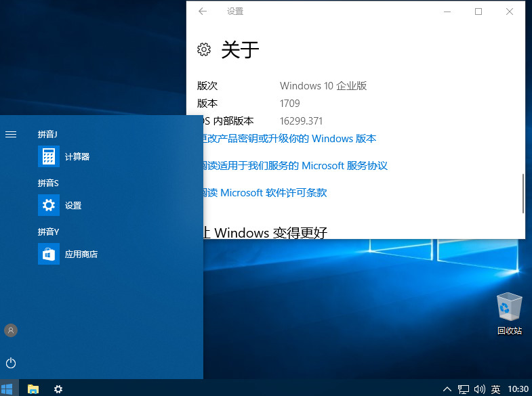The image size is (532, 396).
Task: Open link 阅读适用于我们服务的 Microsoft 服务协议
Action: point(295,166)
